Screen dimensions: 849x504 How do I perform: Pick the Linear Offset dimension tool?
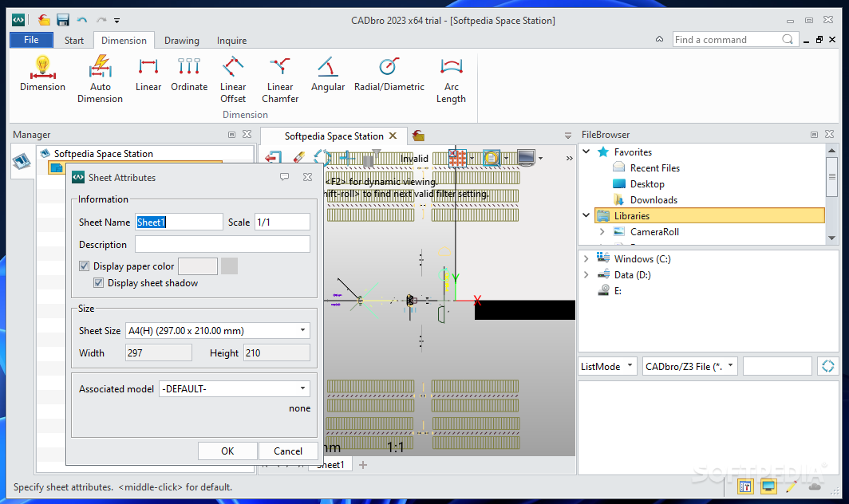pyautogui.click(x=233, y=79)
